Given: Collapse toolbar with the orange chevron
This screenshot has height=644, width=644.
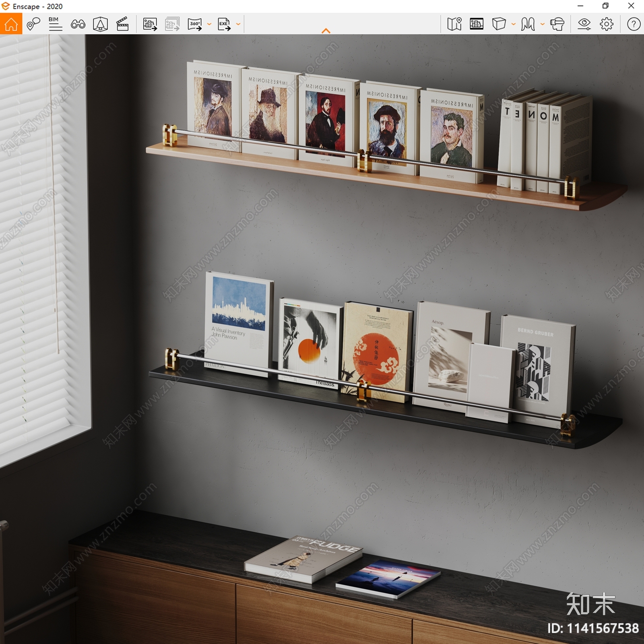Looking at the screenshot, I should click(326, 31).
